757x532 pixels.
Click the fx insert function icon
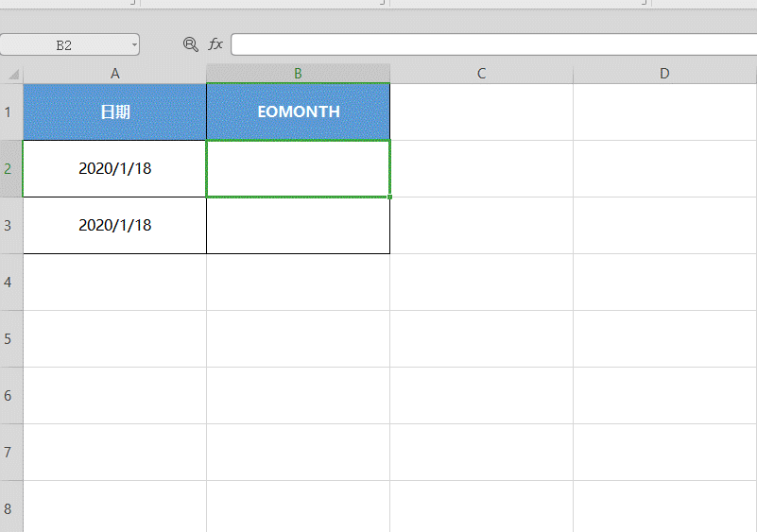coord(215,44)
